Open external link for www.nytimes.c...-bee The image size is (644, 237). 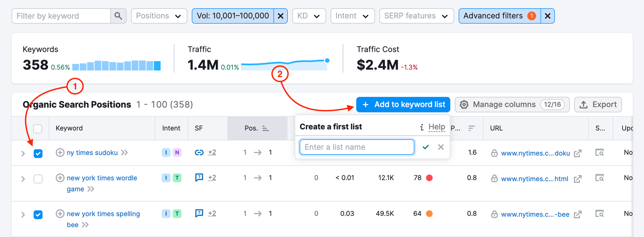pos(578,215)
